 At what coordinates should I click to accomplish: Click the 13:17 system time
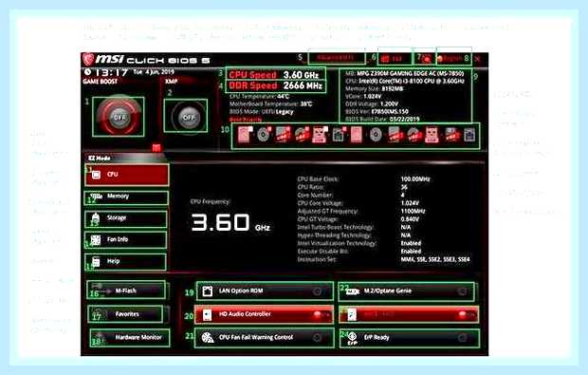coord(111,72)
